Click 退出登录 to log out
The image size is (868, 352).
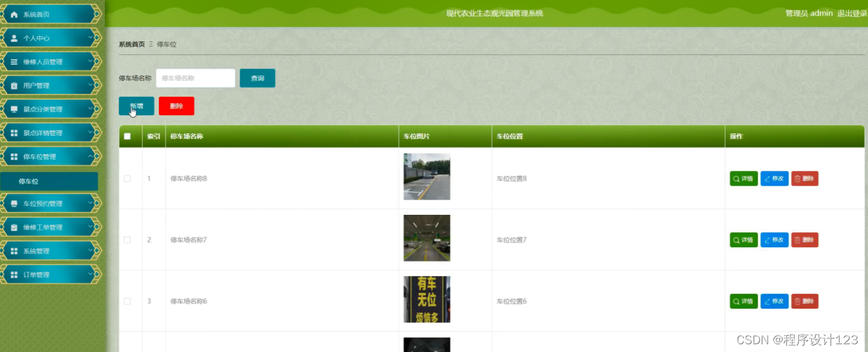pos(852,14)
